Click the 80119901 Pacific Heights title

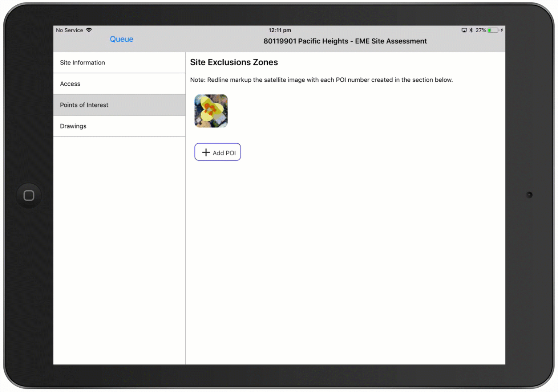click(345, 41)
